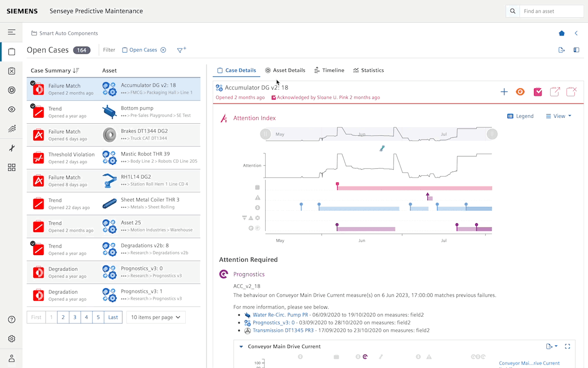
Task: Click the Find an asset search field
Action: (x=552, y=11)
